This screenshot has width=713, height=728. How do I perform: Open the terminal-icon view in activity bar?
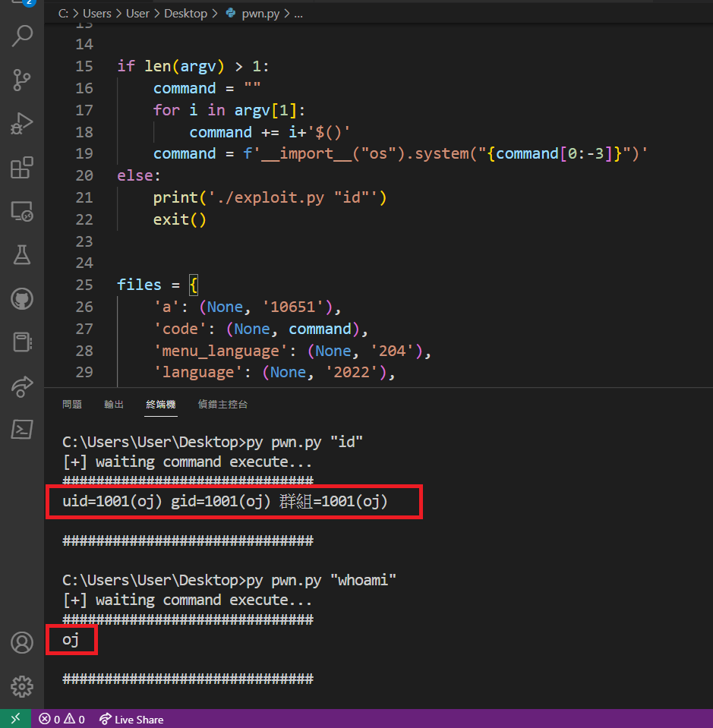[x=22, y=430]
